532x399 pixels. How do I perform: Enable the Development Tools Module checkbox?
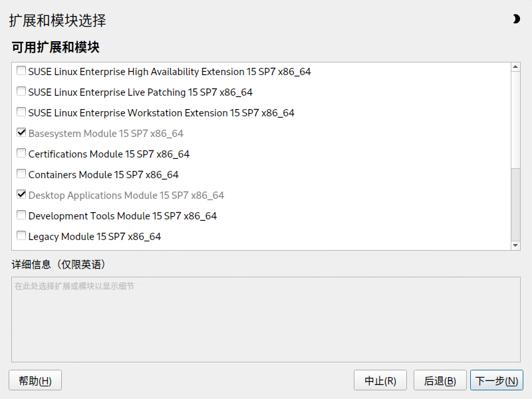21,215
